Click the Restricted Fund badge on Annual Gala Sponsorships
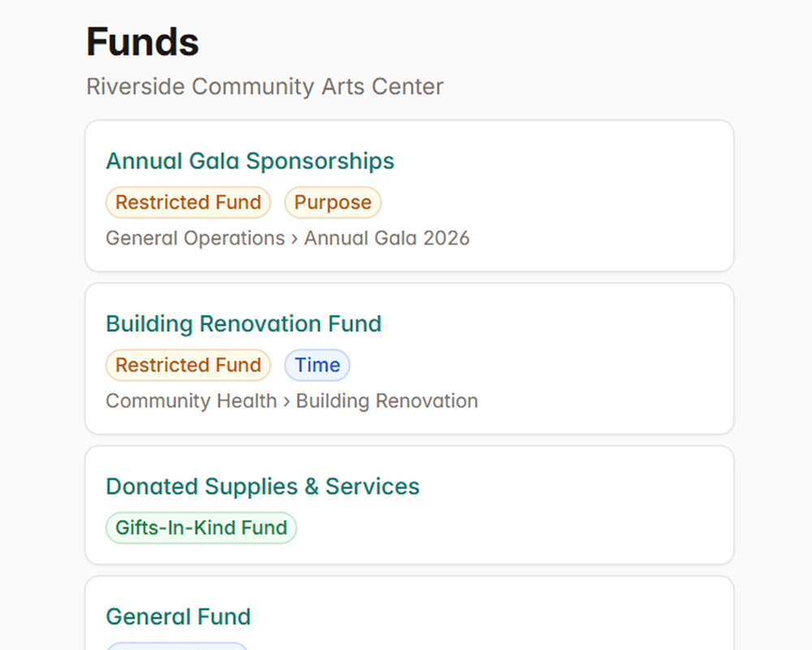This screenshot has height=650, width=812. (x=188, y=202)
